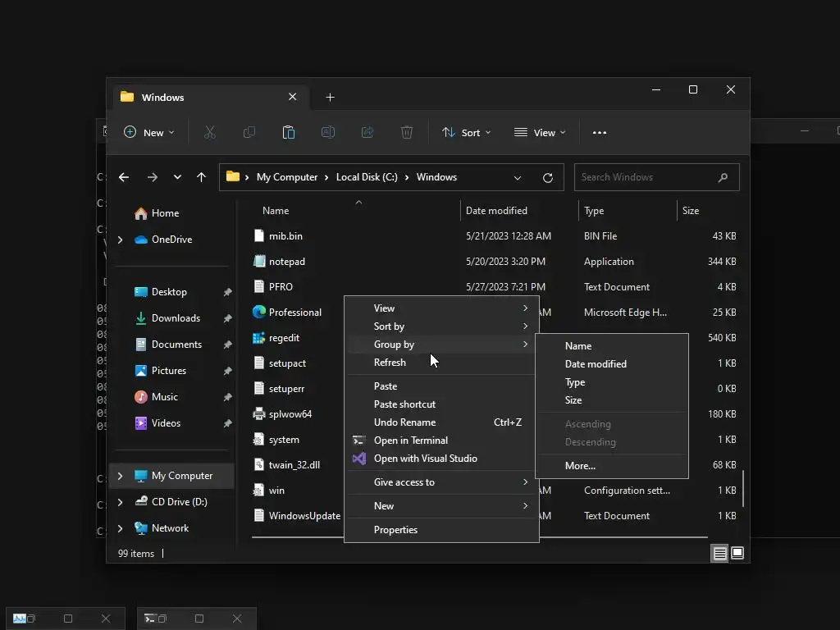Image resolution: width=840 pixels, height=630 pixels.
Task: Choose Properties from context menu
Action: (441, 530)
